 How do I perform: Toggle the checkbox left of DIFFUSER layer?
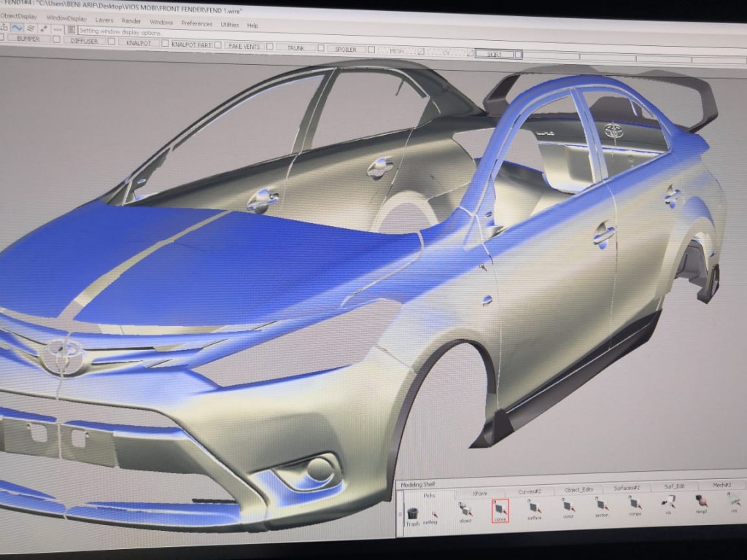[x=56, y=40]
